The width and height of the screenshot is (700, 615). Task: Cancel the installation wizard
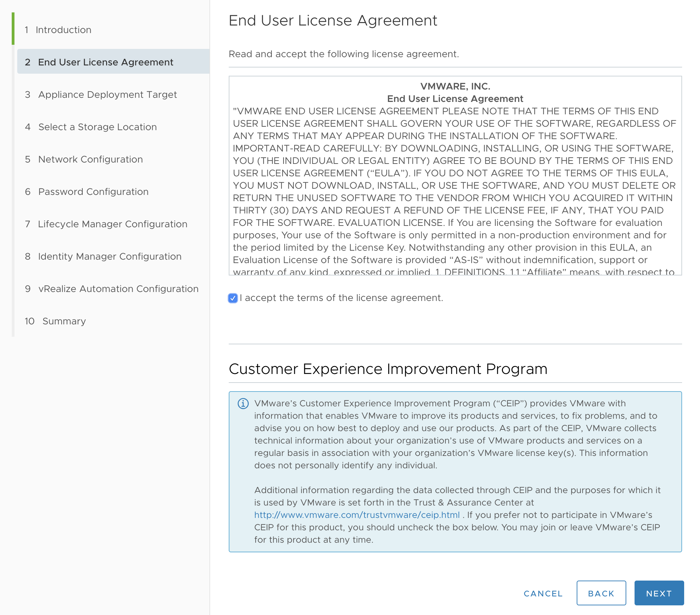(x=543, y=593)
